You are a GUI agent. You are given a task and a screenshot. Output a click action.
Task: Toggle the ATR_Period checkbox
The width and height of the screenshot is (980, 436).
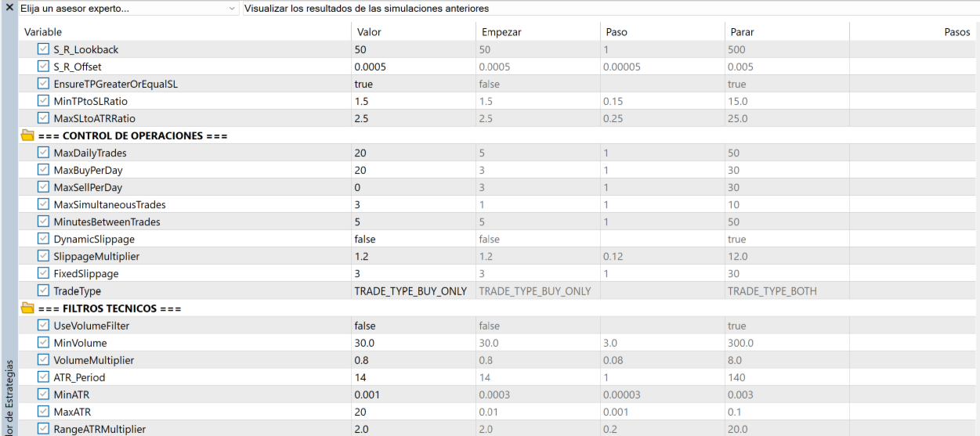click(x=43, y=377)
